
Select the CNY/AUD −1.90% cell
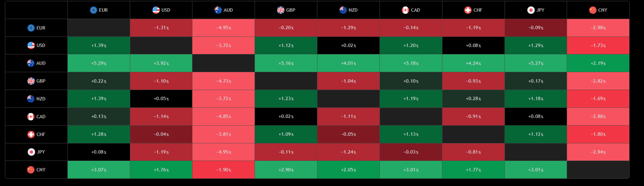click(x=224, y=170)
